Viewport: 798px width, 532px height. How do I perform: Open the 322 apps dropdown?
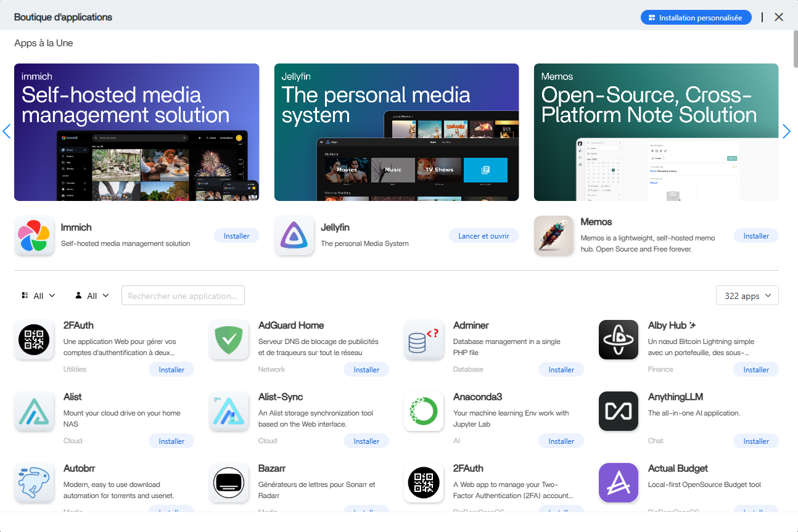pos(747,296)
